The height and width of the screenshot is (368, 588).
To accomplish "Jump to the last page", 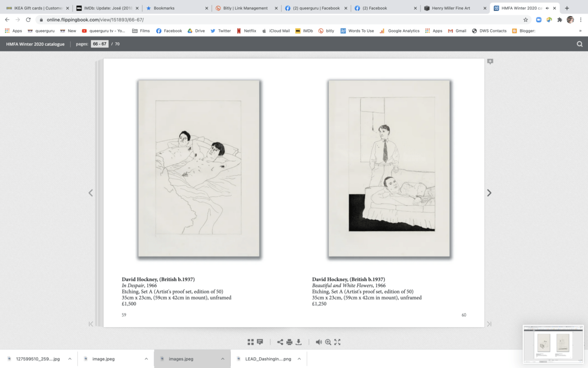I will coord(489,324).
